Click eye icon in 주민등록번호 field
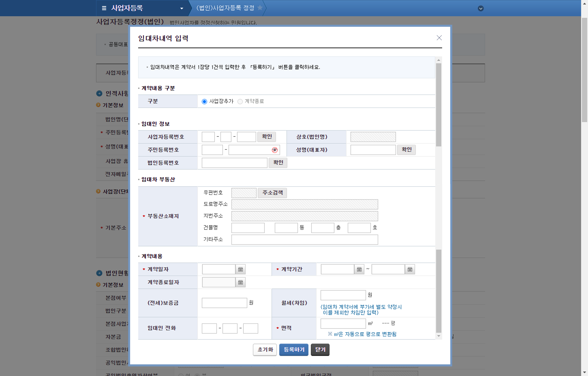588x376 pixels. [x=274, y=150]
